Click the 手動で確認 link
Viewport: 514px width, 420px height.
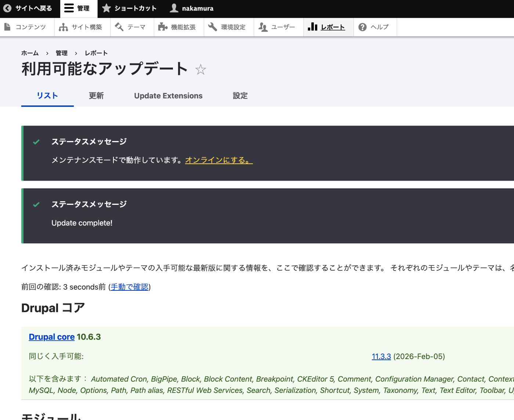130,287
